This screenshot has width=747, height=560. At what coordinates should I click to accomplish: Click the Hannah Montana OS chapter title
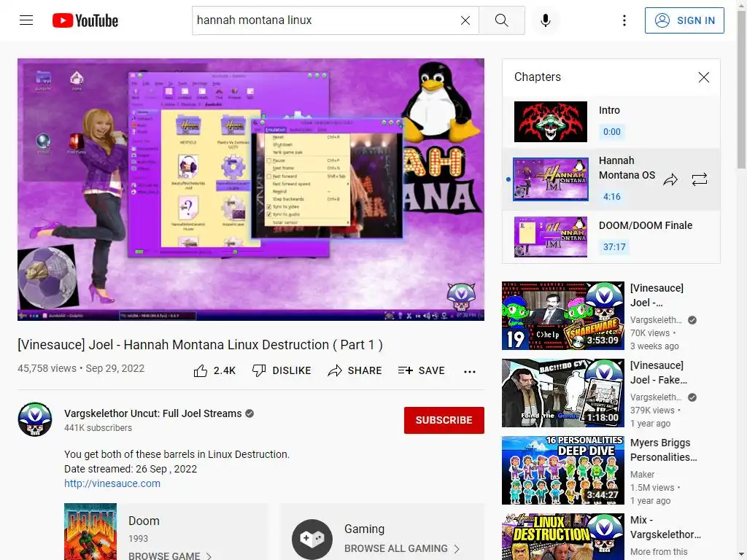point(627,168)
